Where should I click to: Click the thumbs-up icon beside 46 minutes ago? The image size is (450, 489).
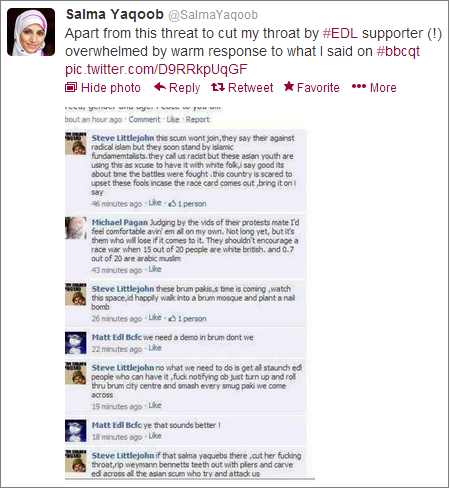pos(172,203)
